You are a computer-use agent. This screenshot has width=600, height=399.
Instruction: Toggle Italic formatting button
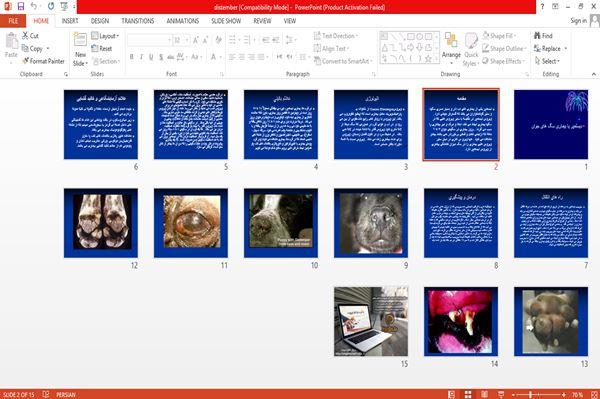click(x=141, y=57)
